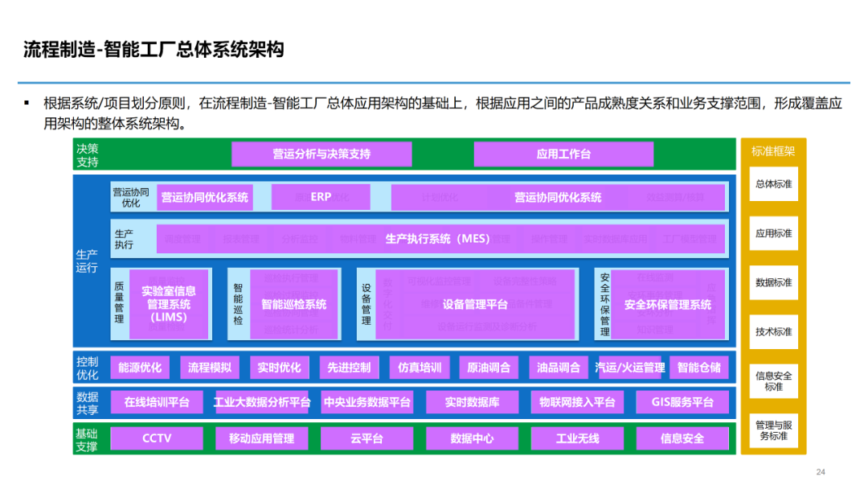Select the 安全环保管理系统 box
This screenshot has width=868, height=489.
coord(668,304)
